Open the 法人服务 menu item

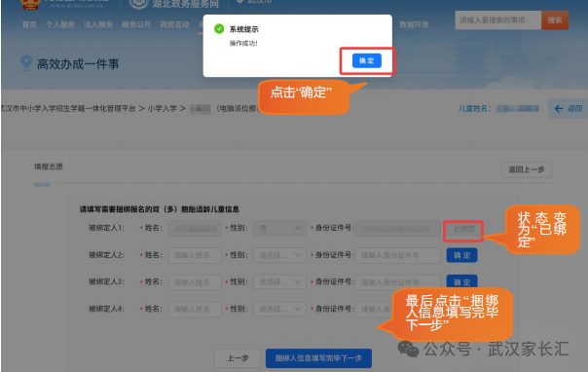[x=98, y=24]
